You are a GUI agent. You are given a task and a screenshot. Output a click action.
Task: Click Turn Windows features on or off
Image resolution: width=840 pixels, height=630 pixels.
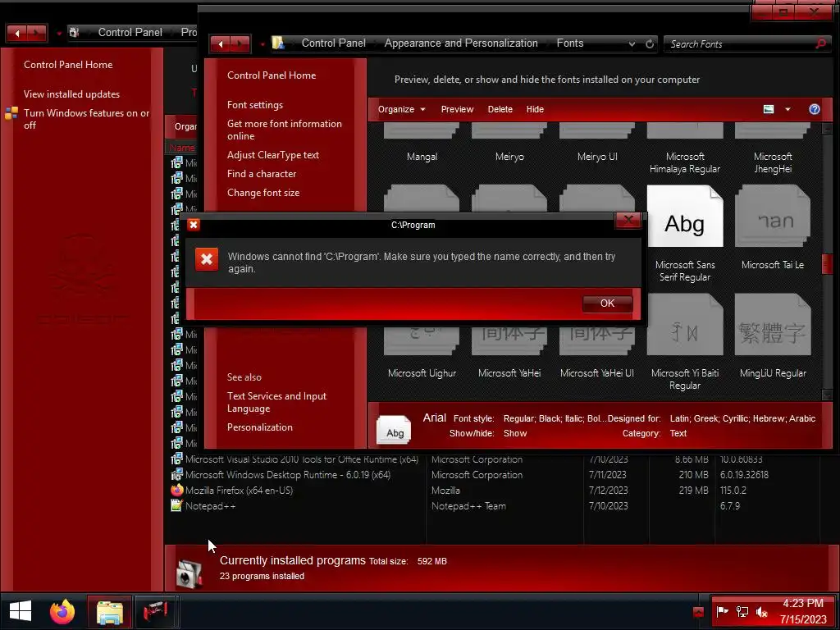tap(85, 119)
